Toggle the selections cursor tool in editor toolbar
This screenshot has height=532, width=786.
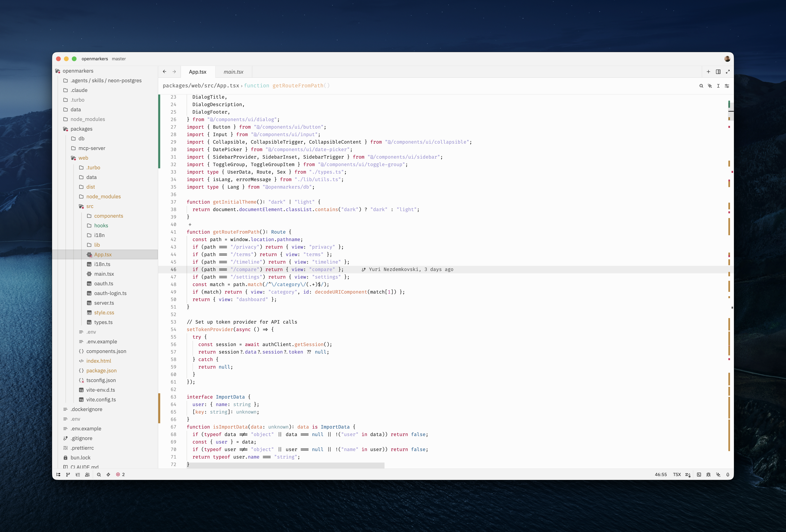point(718,86)
